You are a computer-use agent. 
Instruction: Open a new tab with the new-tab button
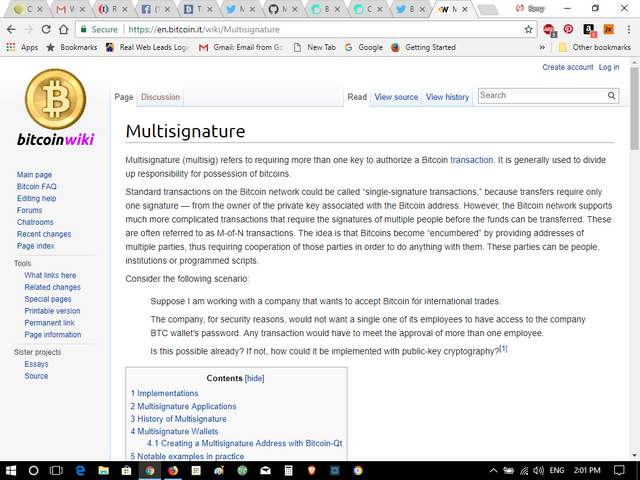pyautogui.click(x=487, y=9)
